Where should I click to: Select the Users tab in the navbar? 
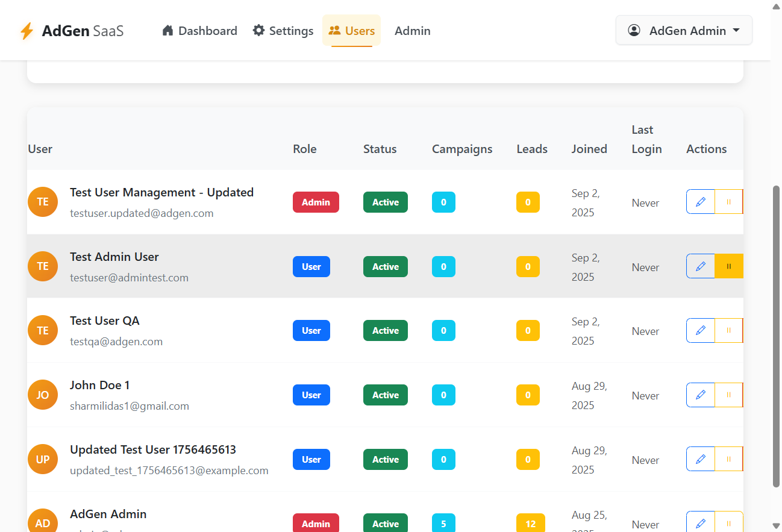coord(352,31)
